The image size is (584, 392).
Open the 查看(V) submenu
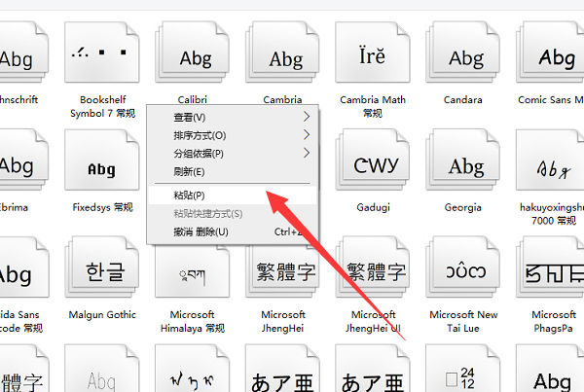233,118
